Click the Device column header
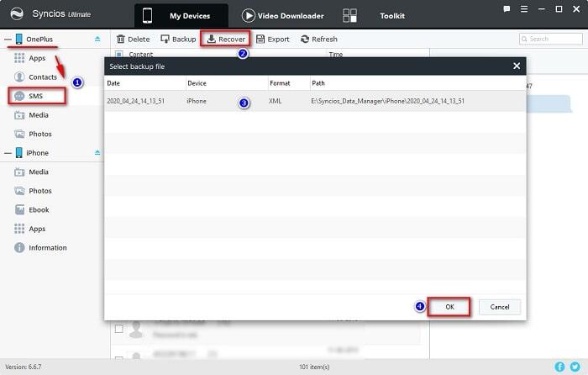The image size is (588, 375). pyautogui.click(x=197, y=83)
